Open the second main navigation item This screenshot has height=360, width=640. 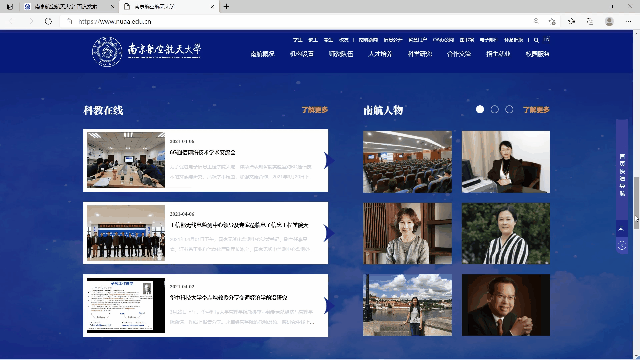302,54
